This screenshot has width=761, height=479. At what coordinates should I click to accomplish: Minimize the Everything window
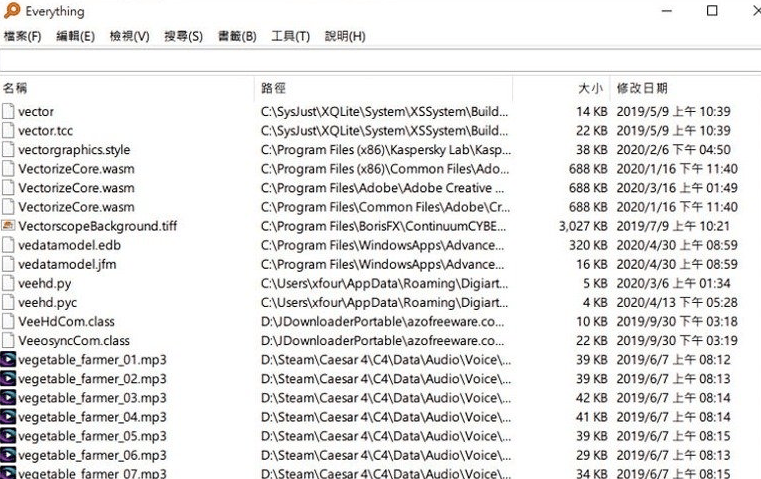point(667,10)
